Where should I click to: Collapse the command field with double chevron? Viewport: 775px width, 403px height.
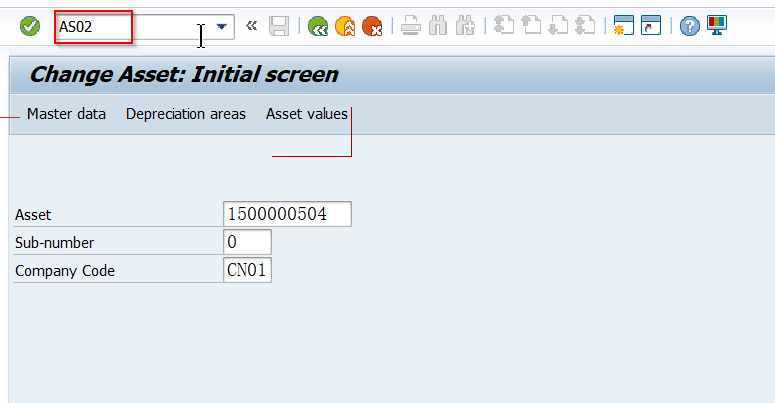point(252,27)
